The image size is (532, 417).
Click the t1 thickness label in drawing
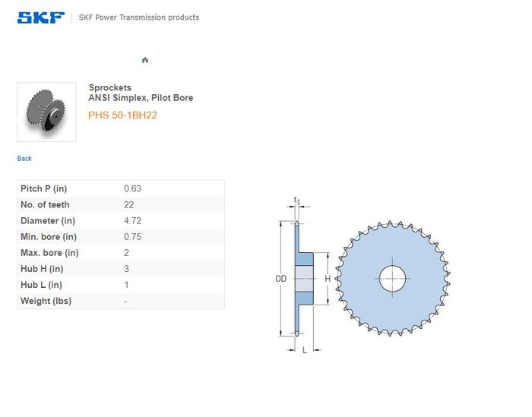tap(297, 201)
